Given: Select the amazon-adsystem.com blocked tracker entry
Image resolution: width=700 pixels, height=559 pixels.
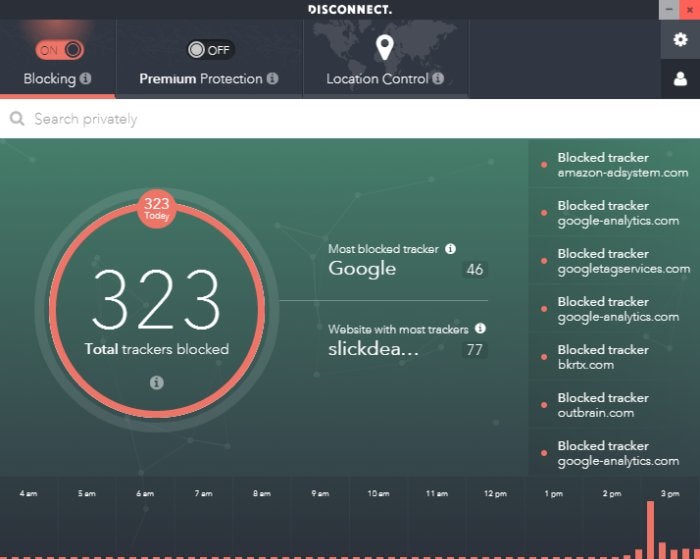Looking at the screenshot, I should pos(614,165).
